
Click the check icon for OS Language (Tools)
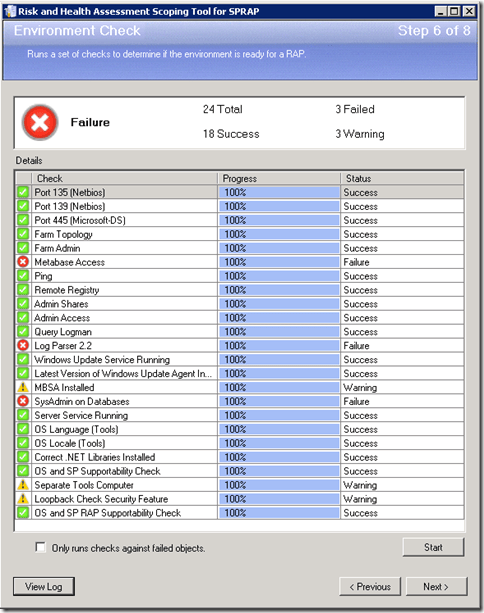(x=23, y=429)
